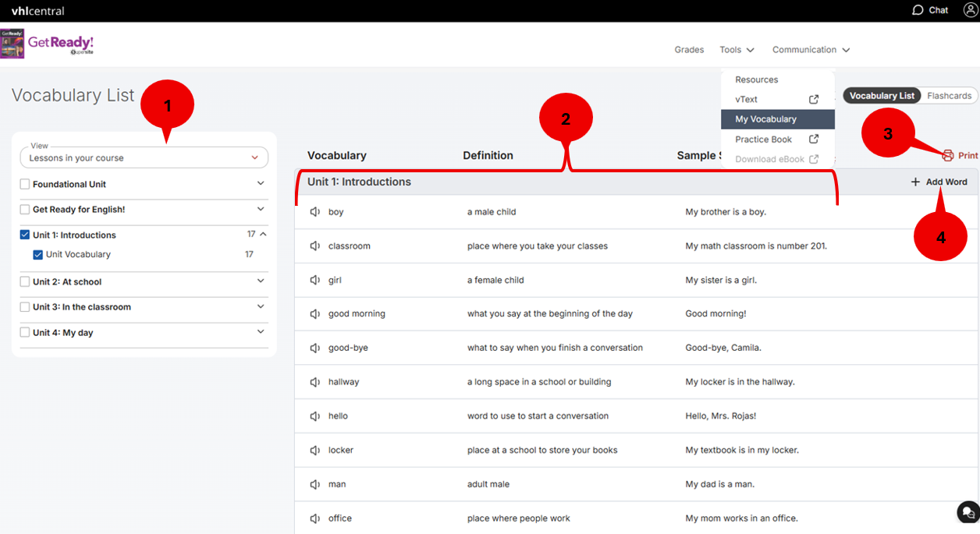This screenshot has width=980, height=534.
Task: Click the Definition column header
Action: (x=488, y=156)
